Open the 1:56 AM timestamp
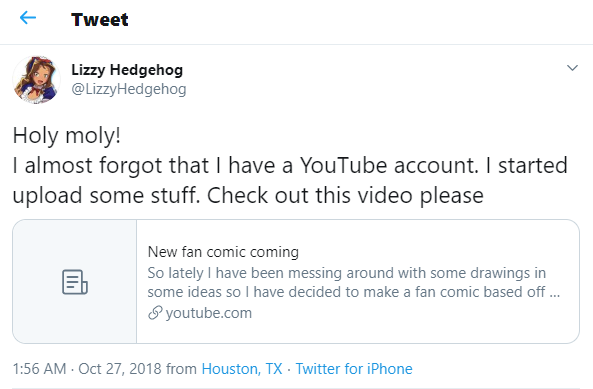Image resolution: width=593 pixels, height=389 pixels. pos(39,369)
